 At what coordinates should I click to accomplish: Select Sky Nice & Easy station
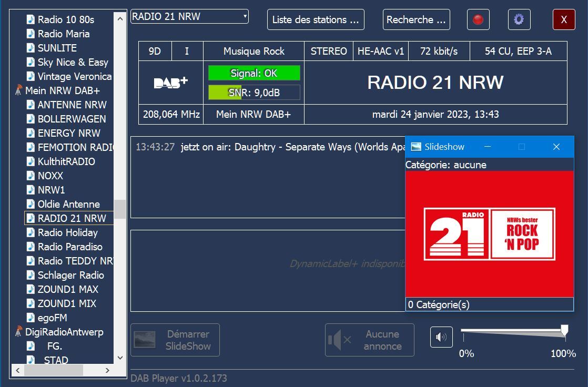pyautogui.click(x=73, y=62)
